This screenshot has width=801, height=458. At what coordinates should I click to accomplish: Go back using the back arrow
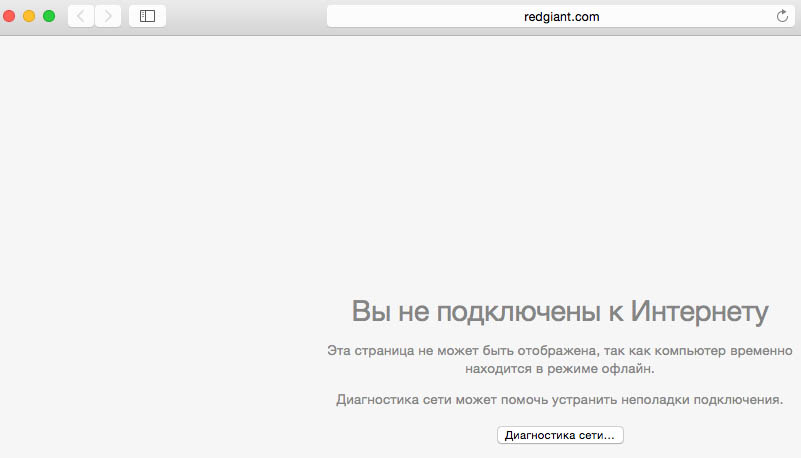(x=81, y=16)
